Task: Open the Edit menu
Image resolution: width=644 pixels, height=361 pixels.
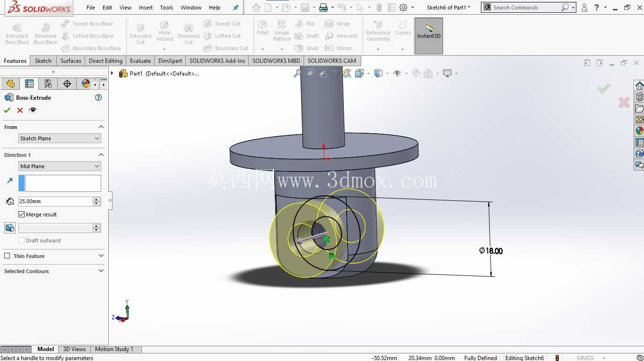Action: [107, 8]
